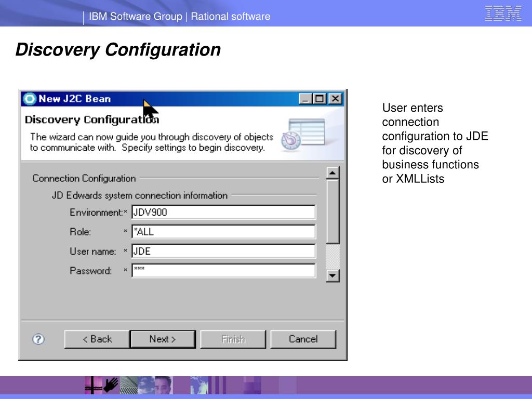The width and height of the screenshot is (532, 399).
Task: Click the wizard description starting 'The wizard can now'
Action: [x=151, y=142]
